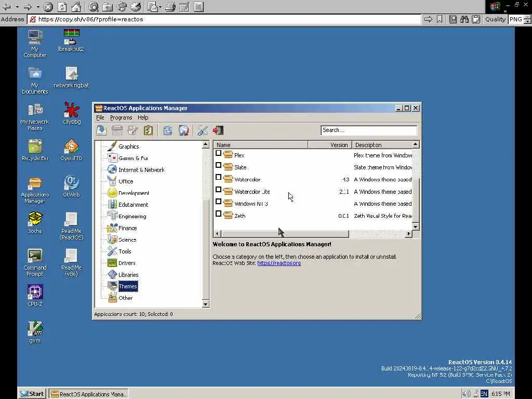Sort list by Version column header
Screen dimensions: 532x399
pyautogui.click(x=330, y=145)
